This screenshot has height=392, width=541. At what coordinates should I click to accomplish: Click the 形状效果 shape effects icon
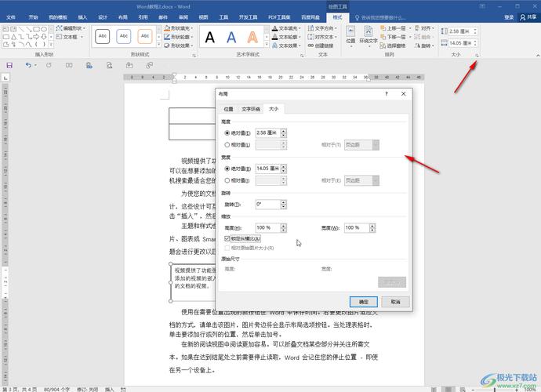click(x=167, y=45)
